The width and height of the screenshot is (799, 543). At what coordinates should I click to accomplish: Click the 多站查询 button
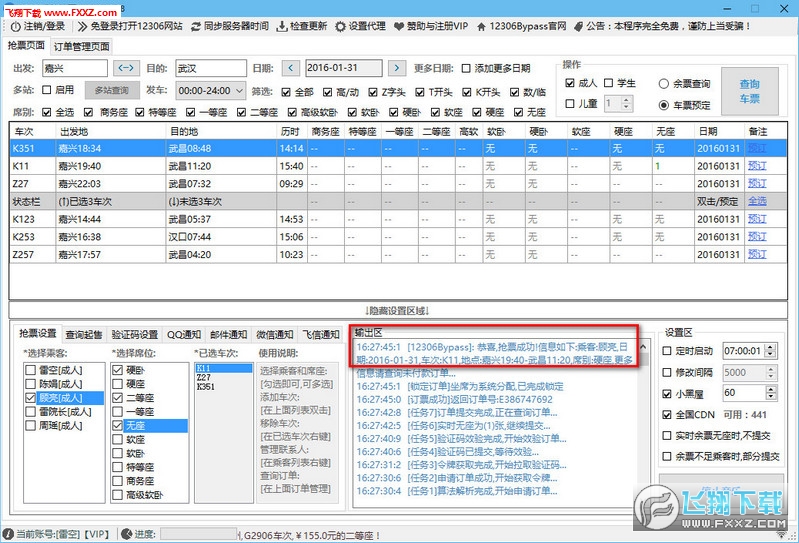[x=112, y=90]
